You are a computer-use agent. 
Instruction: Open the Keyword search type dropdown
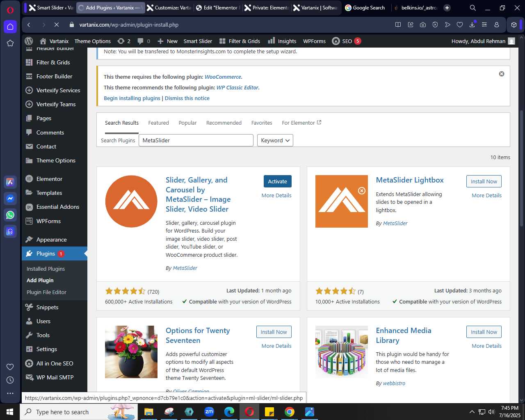pyautogui.click(x=275, y=140)
